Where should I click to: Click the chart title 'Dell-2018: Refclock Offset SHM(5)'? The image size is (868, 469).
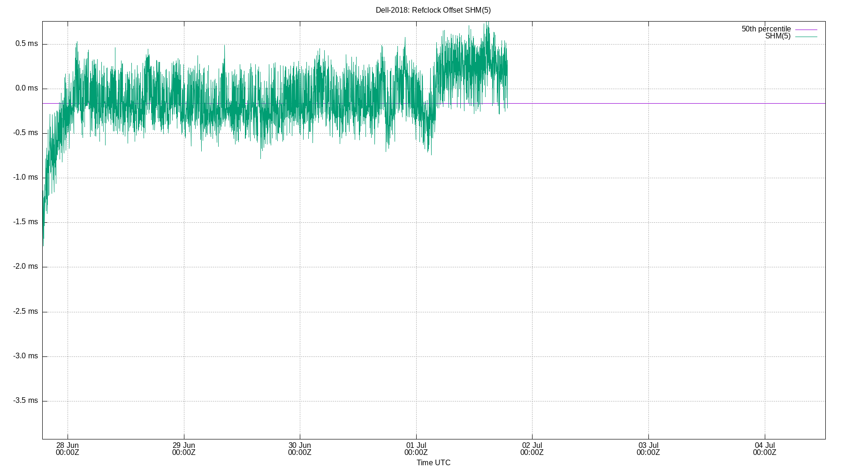pos(433,10)
